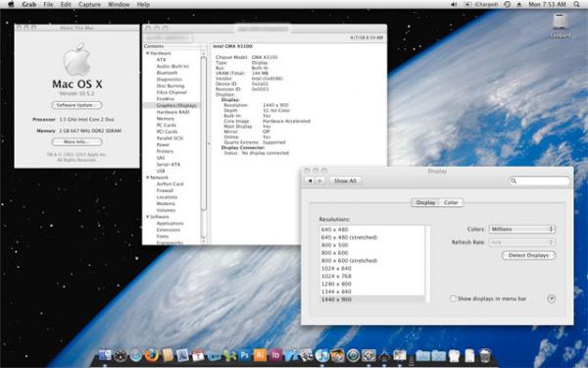Open Dashboard gauge icon in Dock
The width and height of the screenshot is (588, 368).
(121, 355)
